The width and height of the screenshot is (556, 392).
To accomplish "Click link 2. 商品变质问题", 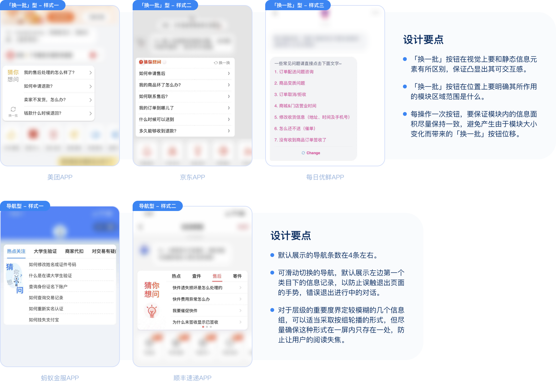I will 290,83.
